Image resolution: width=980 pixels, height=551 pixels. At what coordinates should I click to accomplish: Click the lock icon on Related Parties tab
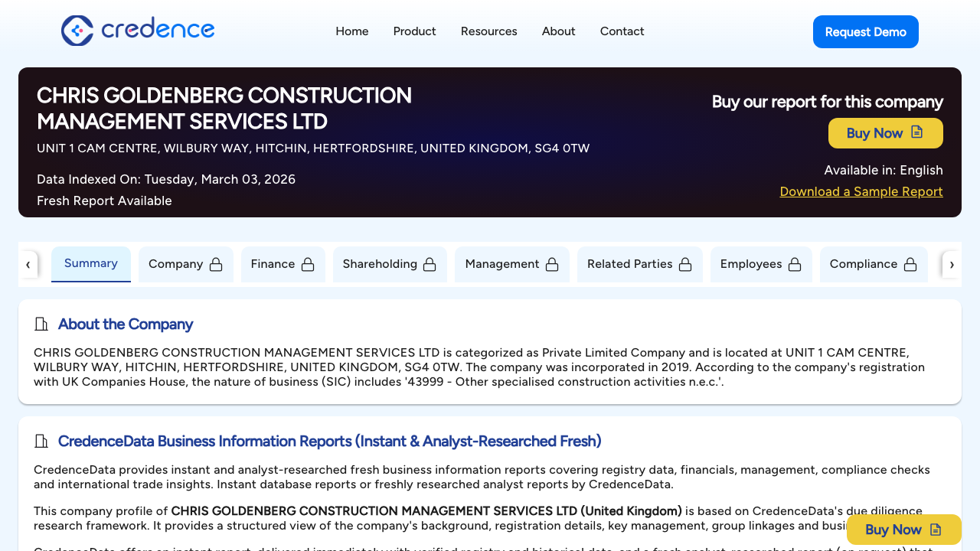pos(684,263)
